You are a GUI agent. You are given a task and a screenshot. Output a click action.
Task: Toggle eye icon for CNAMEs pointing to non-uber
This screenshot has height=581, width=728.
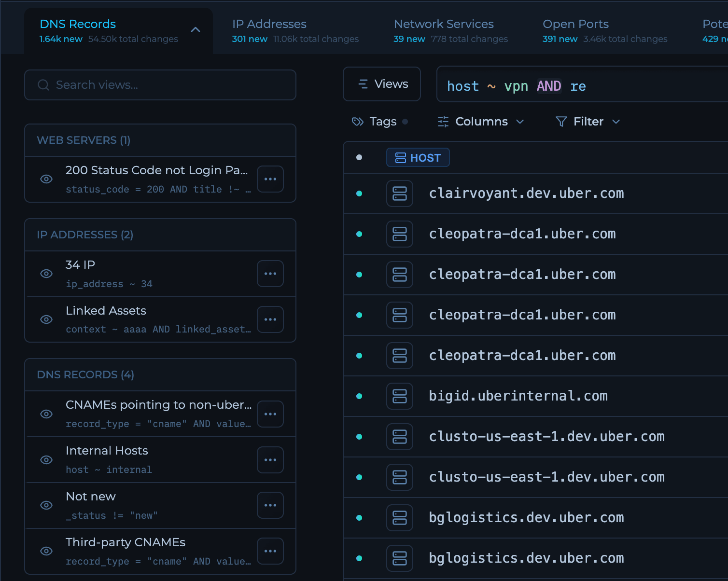tap(46, 414)
